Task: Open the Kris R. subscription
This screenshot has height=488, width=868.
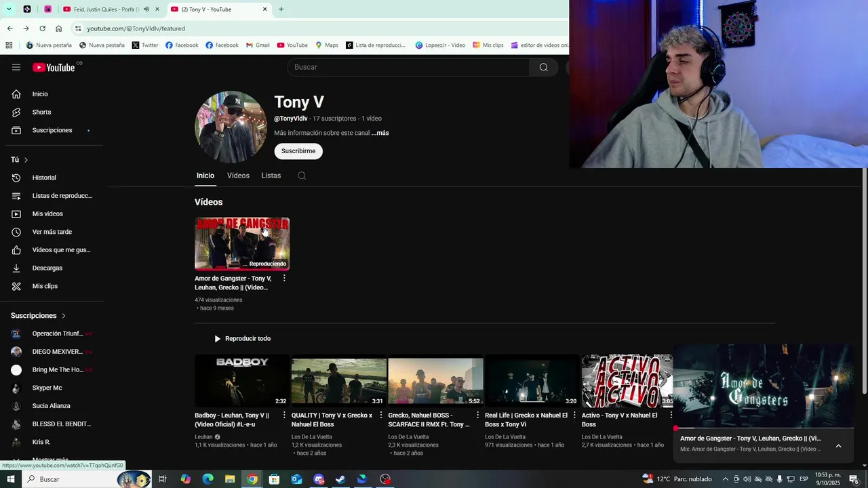Action: (x=53, y=442)
